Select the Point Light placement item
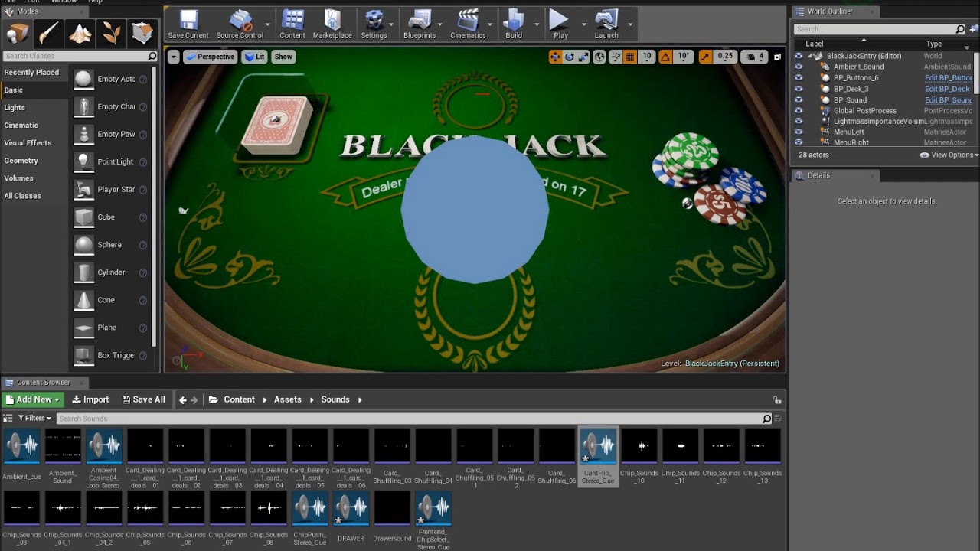Screen dimensions: 980x551 point(111,161)
